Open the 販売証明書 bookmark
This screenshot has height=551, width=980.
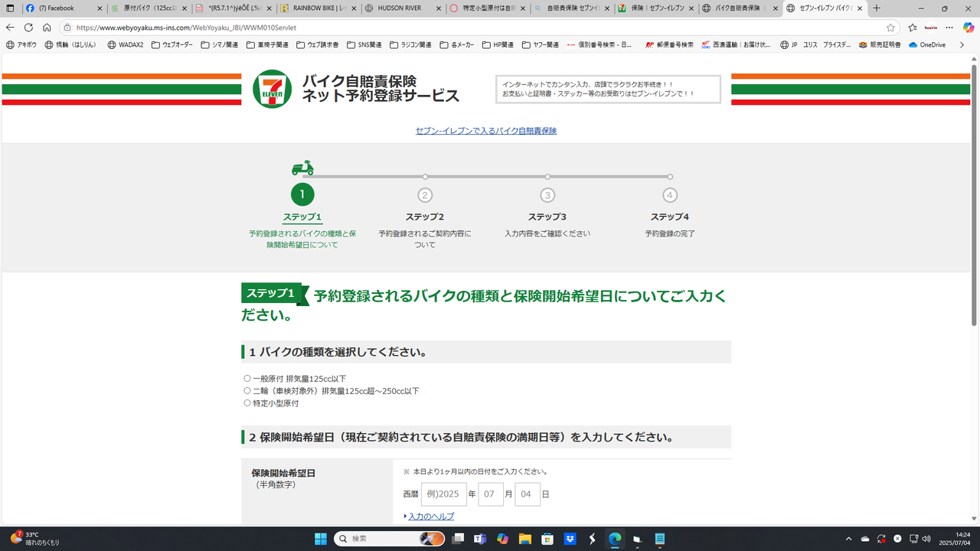click(880, 45)
